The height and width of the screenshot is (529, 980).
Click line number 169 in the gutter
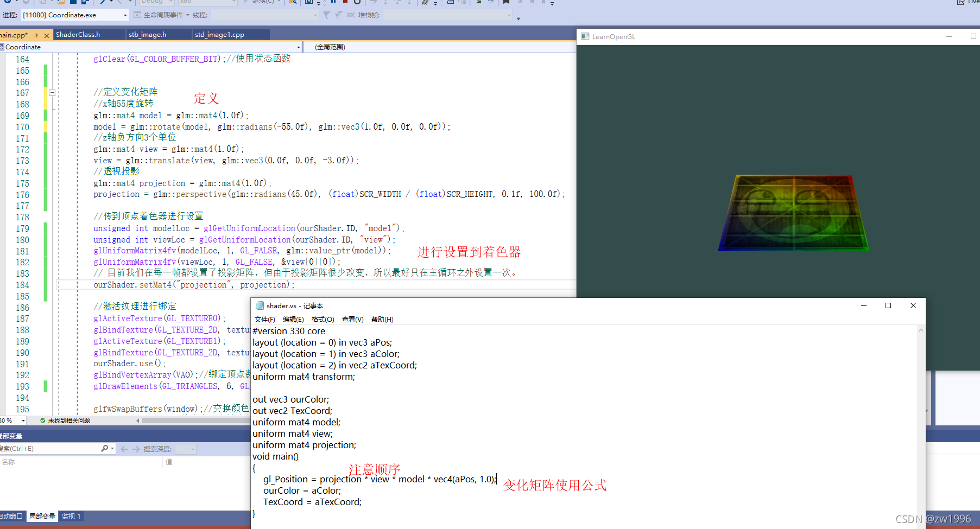22,116
